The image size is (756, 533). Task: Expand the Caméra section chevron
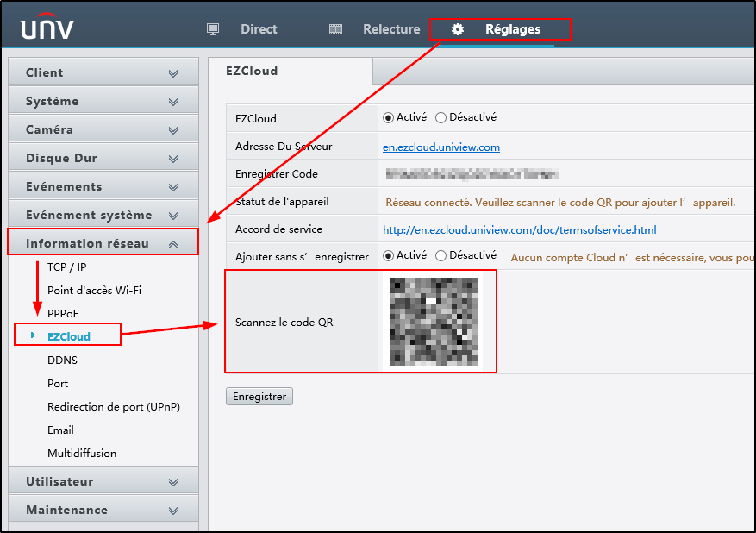click(173, 130)
